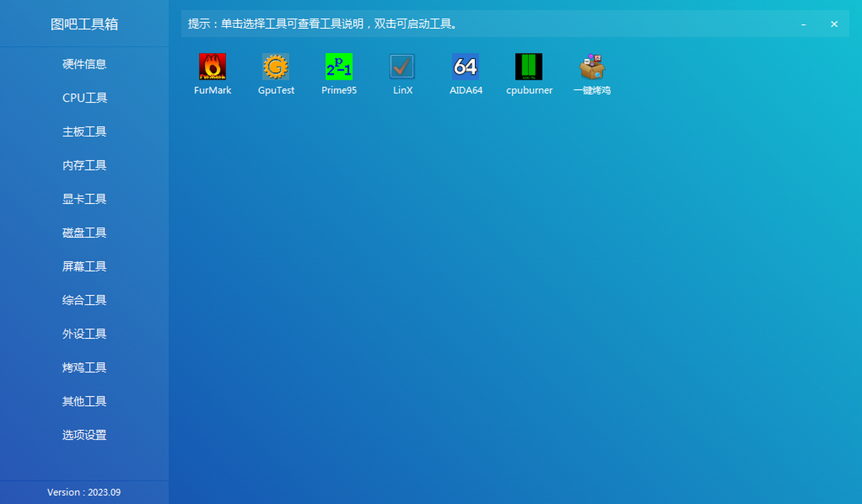
Task: Select 主板工具 in the sidebar
Action: pos(84,131)
